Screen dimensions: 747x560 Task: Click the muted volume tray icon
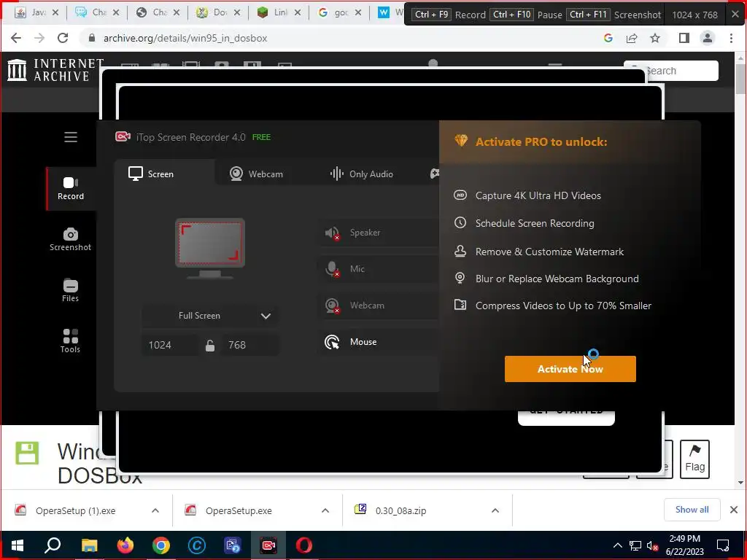[652, 545]
